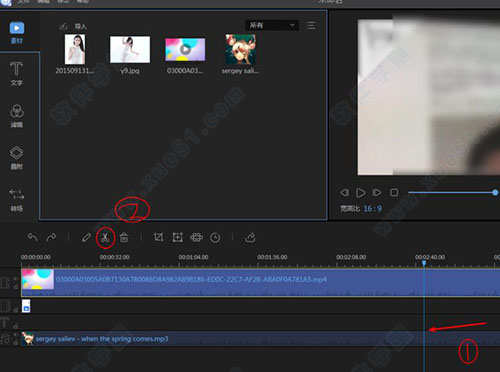Open the crop tool in timeline toolbar
This screenshot has width=500, height=372.
click(x=158, y=237)
